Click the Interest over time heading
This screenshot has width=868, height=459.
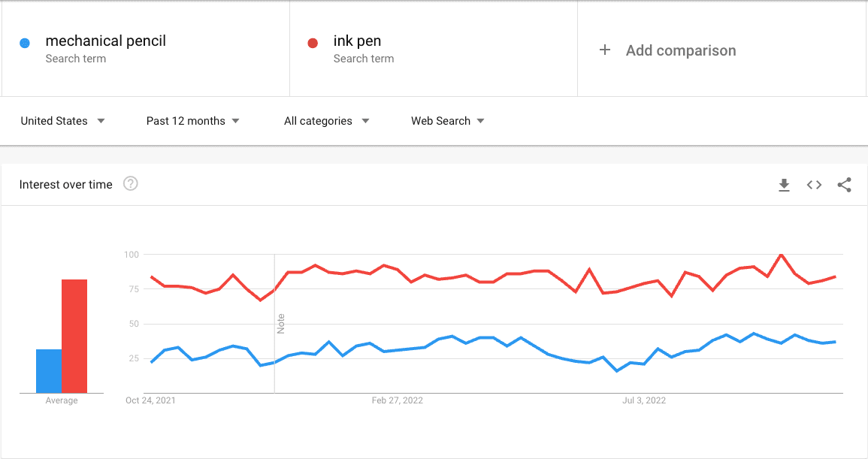(x=66, y=184)
